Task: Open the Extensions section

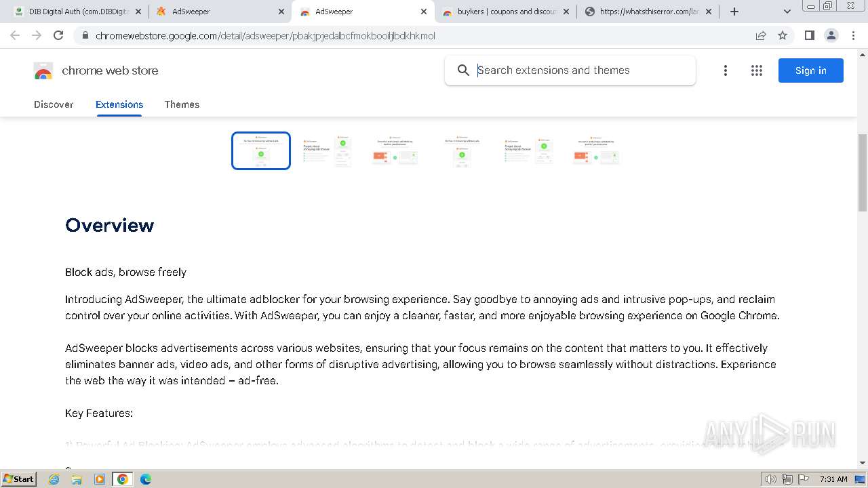Action: (x=119, y=104)
